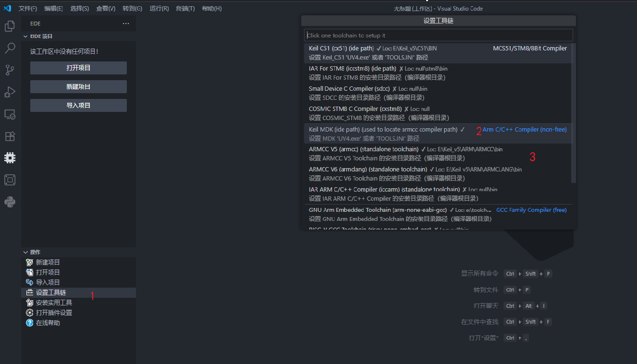This screenshot has width=637, height=364.
Task: Open the 终端(T) menu
Action: pos(185,9)
